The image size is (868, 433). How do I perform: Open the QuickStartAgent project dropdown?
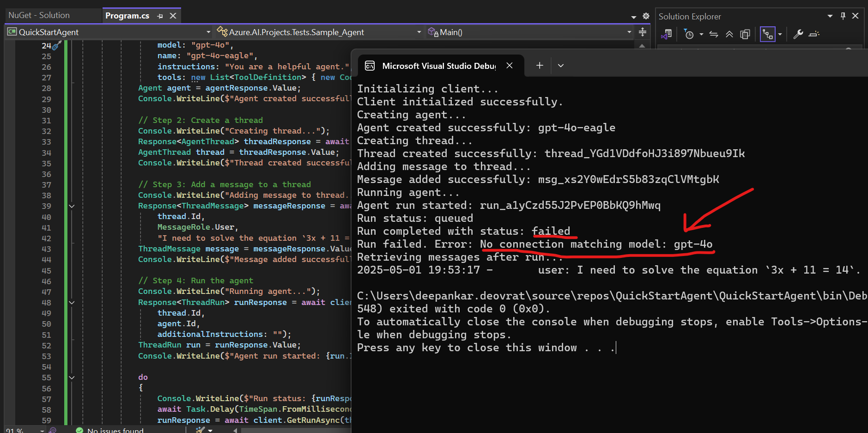[208, 32]
